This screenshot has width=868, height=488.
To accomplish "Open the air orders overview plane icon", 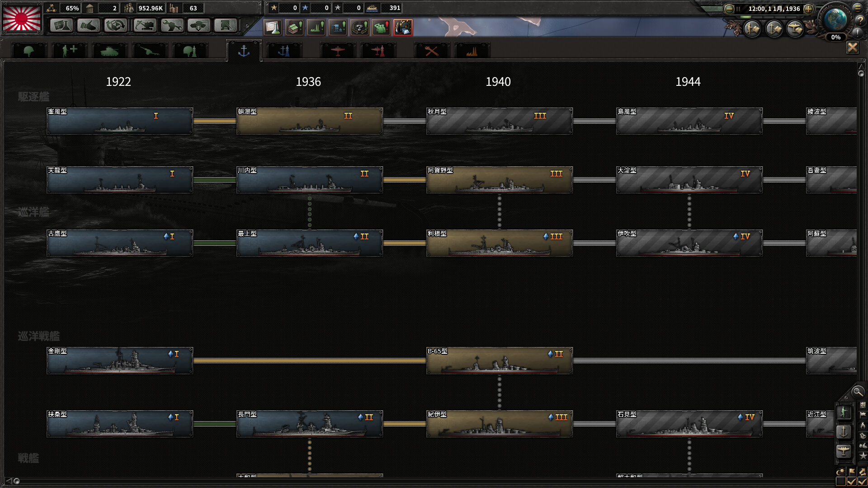I will pyautogui.click(x=795, y=29).
